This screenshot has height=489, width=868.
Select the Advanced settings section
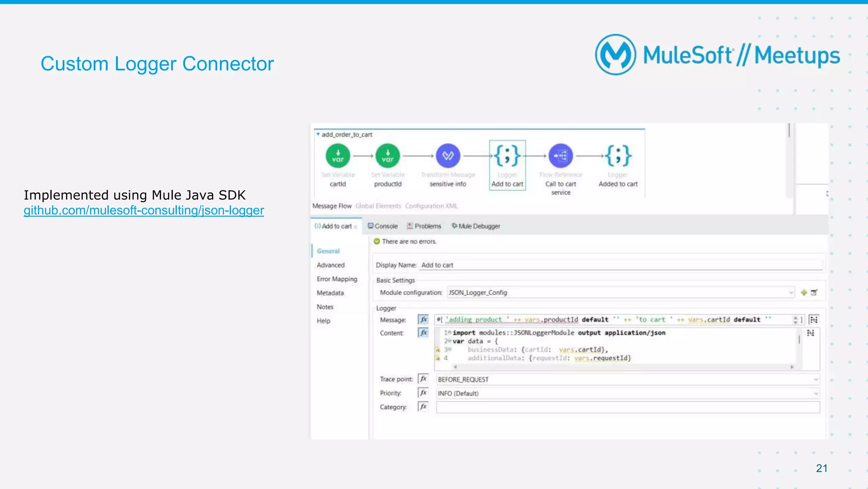pos(331,265)
